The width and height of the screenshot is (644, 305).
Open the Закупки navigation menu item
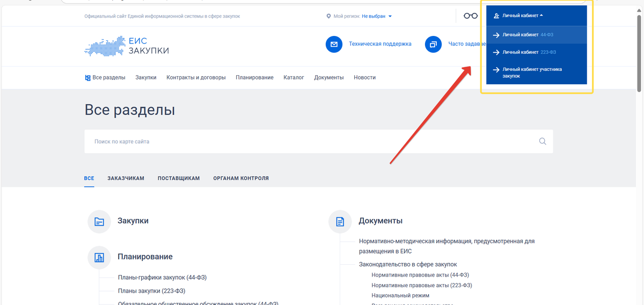(146, 77)
